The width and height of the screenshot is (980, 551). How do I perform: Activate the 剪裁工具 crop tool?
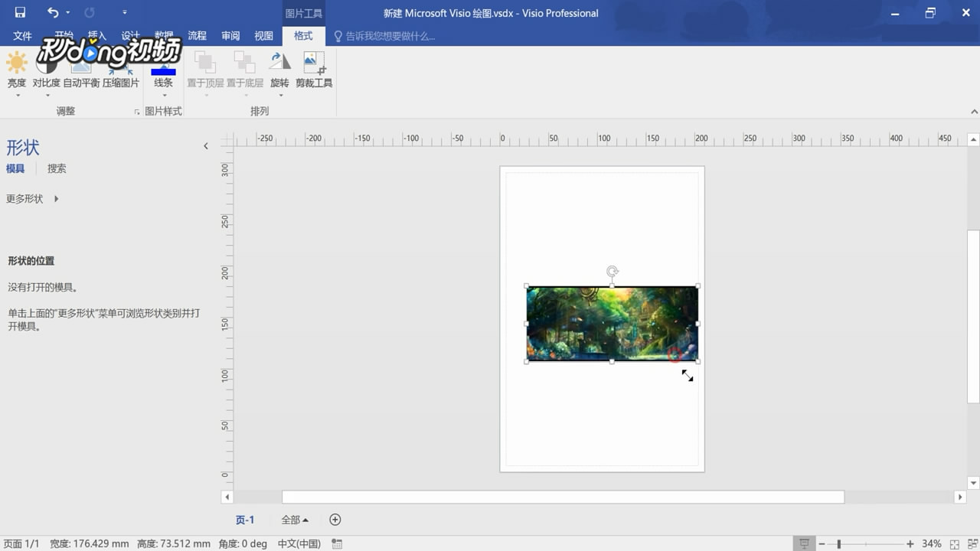314,70
